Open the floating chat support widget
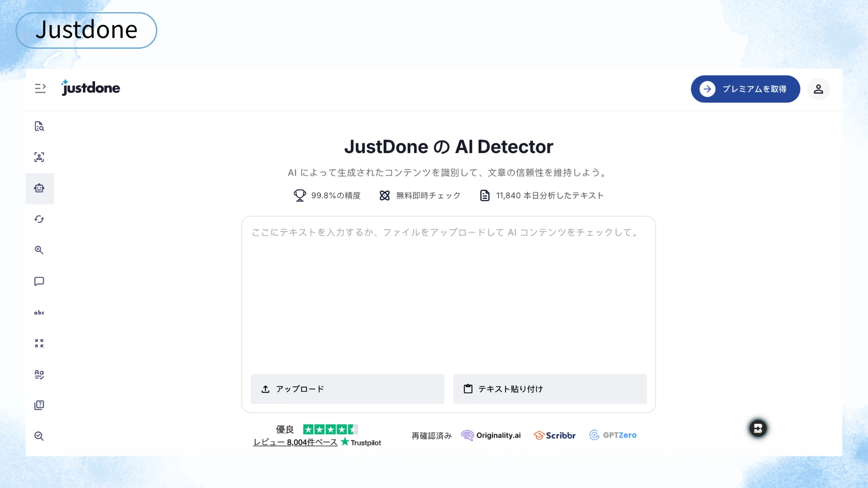This screenshot has height=488, width=868. 758,428
